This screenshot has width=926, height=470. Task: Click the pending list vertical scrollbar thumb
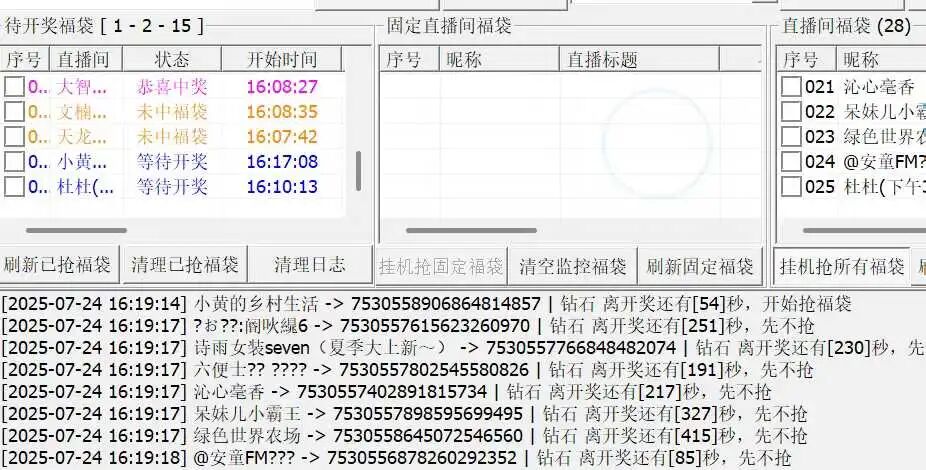[358, 171]
